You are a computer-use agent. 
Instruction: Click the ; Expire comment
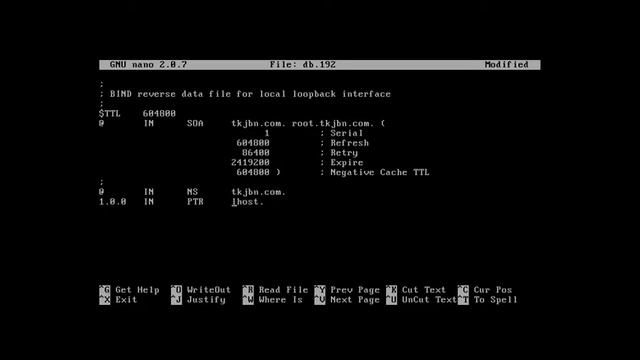[x=342, y=162]
